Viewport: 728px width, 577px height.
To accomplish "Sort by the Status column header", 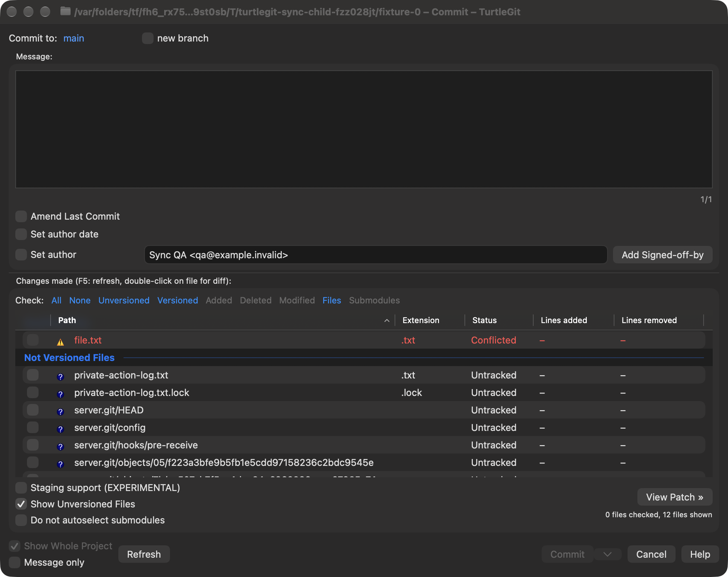I will [x=499, y=320].
